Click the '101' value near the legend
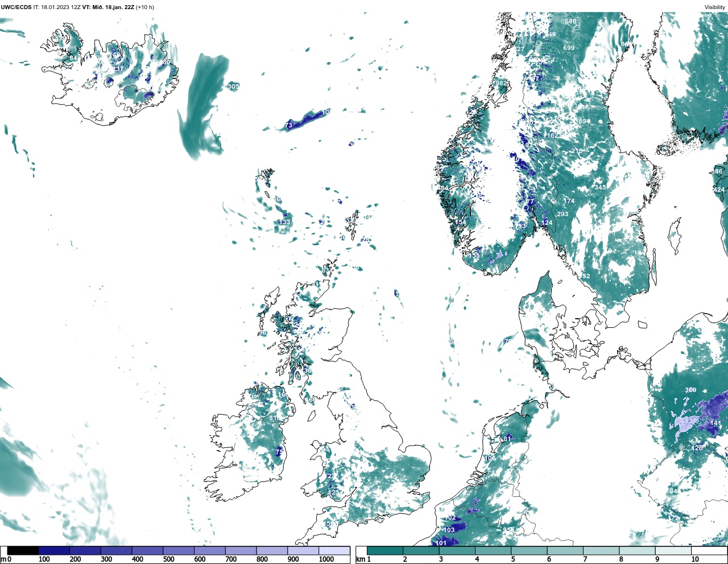The height and width of the screenshot is (564, 728). 441,543
